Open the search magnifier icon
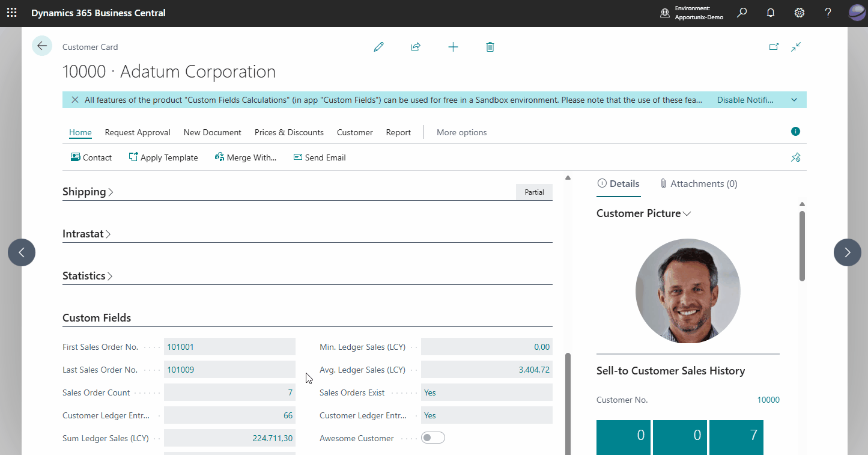This screenshot has width=868, height=455. (x=742, y=13)
